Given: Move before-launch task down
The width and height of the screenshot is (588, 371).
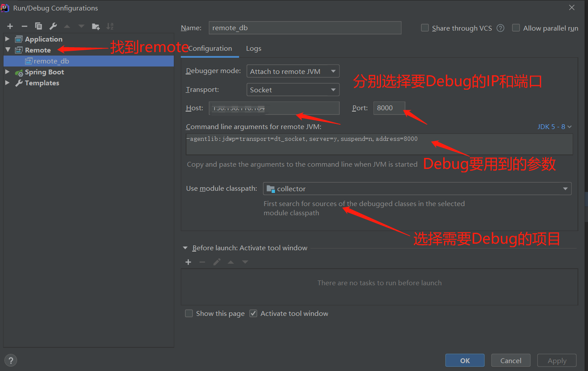Looking at the screenshot, I should pos(245,262).
